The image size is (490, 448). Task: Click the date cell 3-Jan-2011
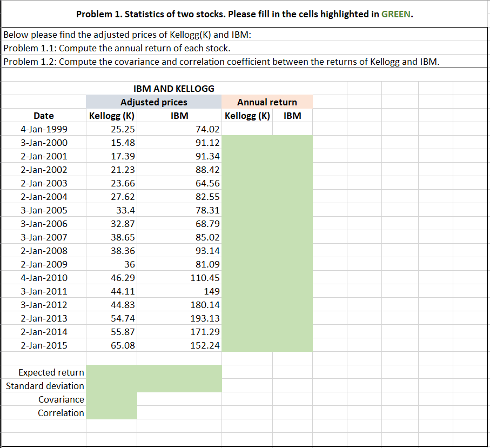click(x=44, y=291)
